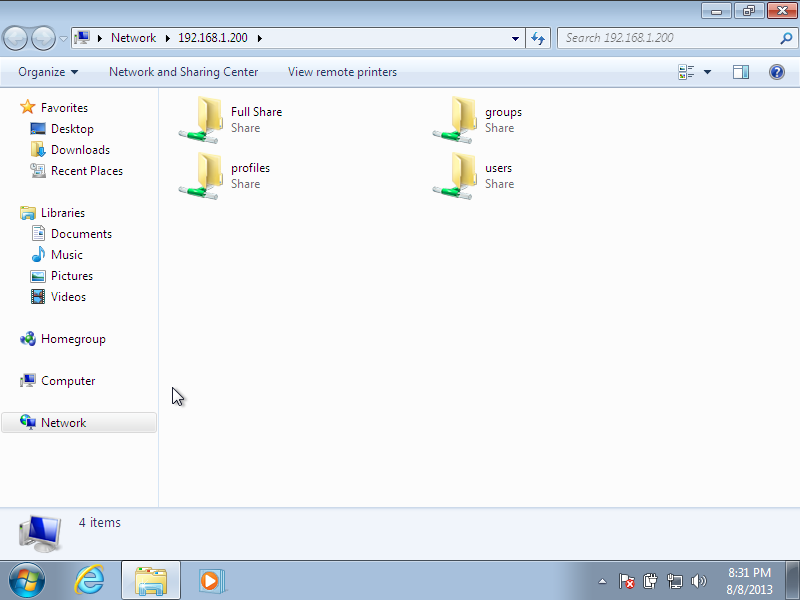
Task: Show hidden tray icons arrow
Action: click(603, 581)
